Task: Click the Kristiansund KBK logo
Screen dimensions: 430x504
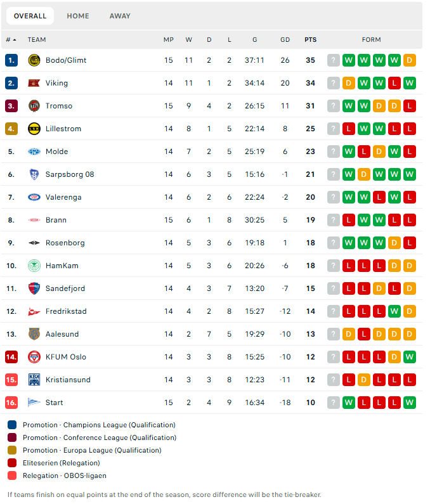Action: pyautogui.click(x=34, y=380)
